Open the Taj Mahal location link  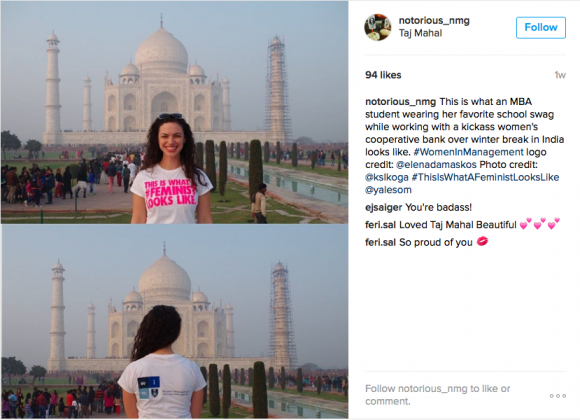tap(421, 33)
